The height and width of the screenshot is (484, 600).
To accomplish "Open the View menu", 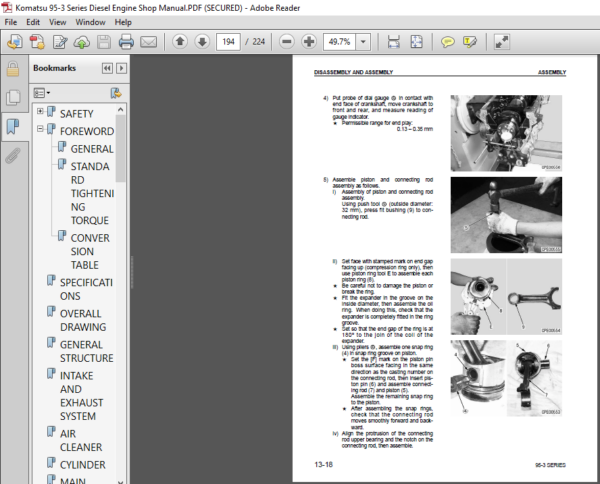I will coord(57,22).
